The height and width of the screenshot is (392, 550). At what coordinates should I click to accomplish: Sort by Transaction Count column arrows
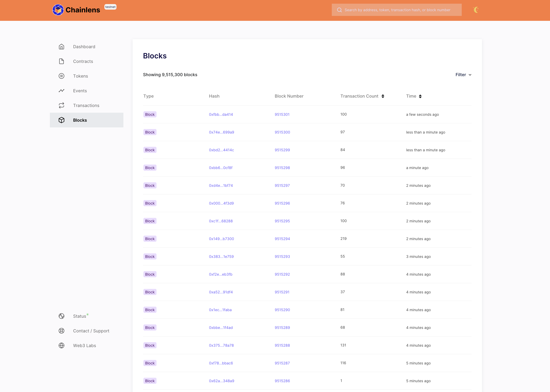click(383, 96)
